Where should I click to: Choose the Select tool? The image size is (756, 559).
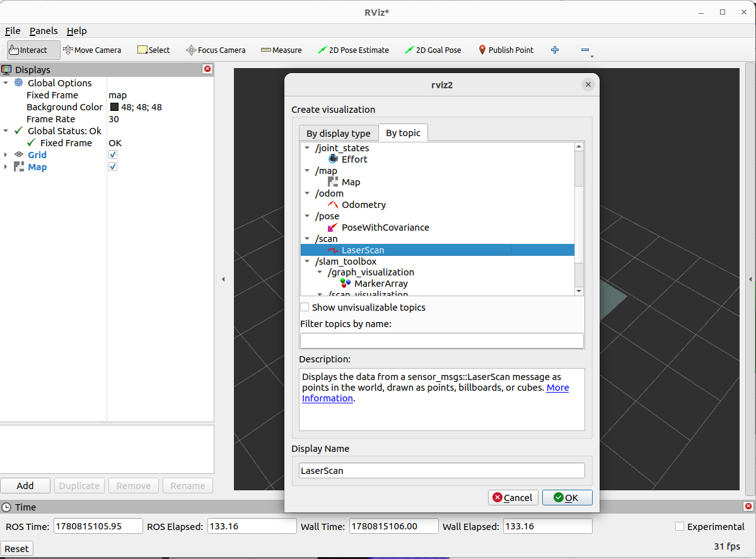point(153,50)
